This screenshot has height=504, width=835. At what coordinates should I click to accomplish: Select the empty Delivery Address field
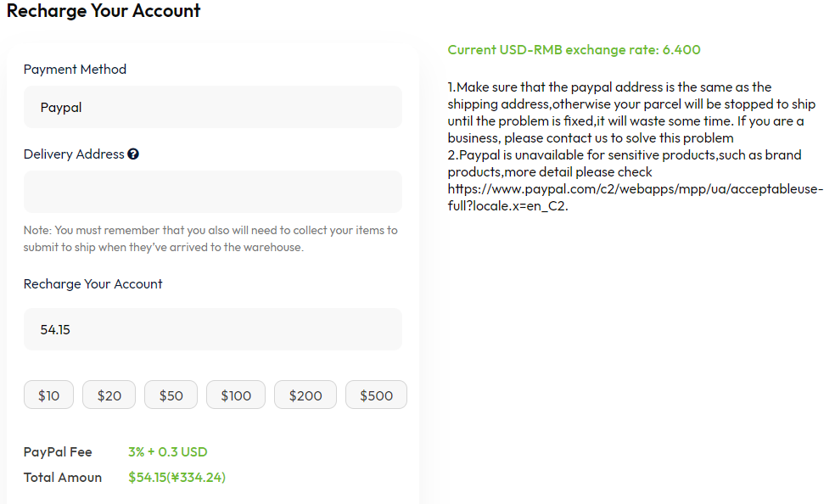212,192
